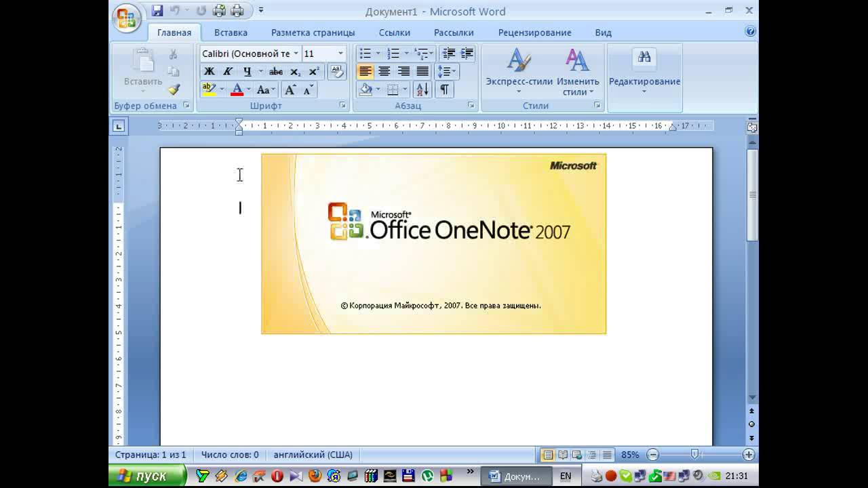Open the Абзац dialog launcher
Image resolution: width=868 pixels, height=488 pixels.
(x=471, y=106)
